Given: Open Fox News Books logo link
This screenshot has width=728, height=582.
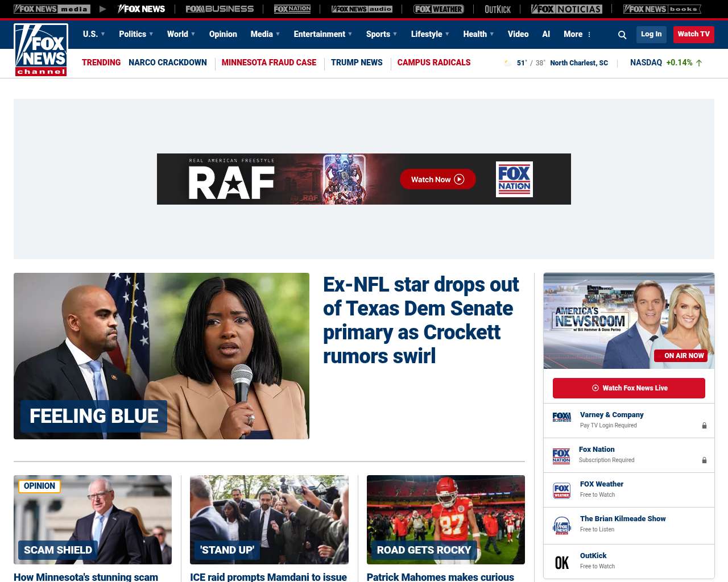Looking at the screenshot, I should 662,9.
